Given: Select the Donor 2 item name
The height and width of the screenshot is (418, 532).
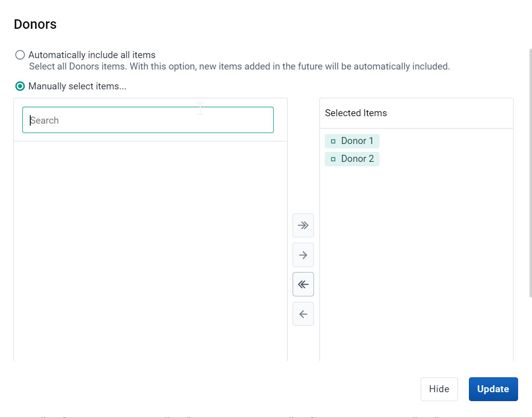Looking at the screenshot, I should pyautogui.click(x=357, y=159).
